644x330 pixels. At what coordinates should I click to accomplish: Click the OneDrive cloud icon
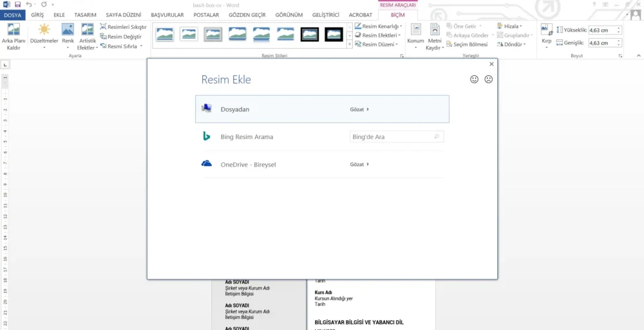tap(207, 164)
